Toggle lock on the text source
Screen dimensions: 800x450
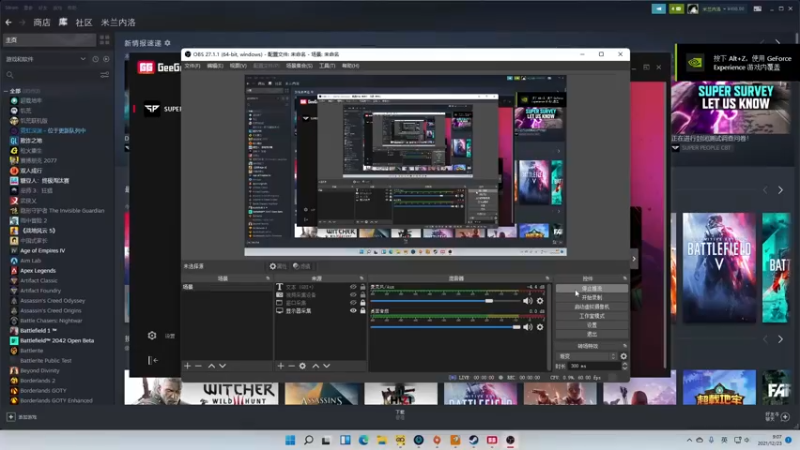(363, 287)
